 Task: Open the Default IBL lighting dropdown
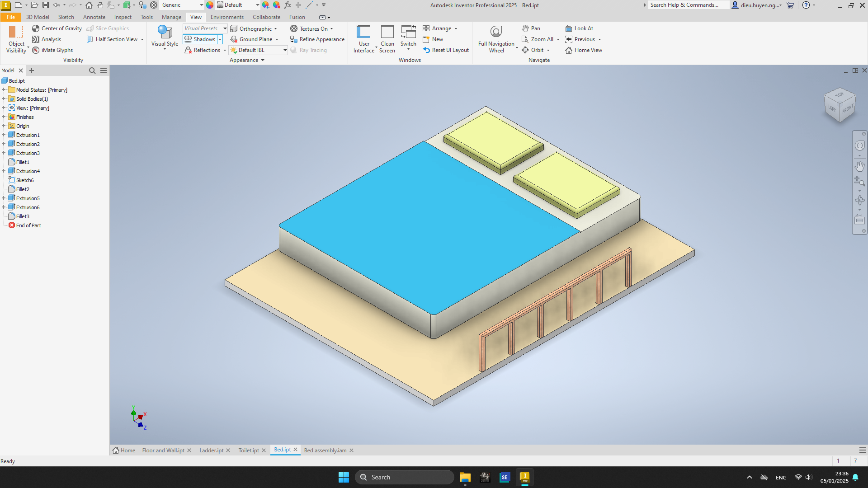coord(258,50)
